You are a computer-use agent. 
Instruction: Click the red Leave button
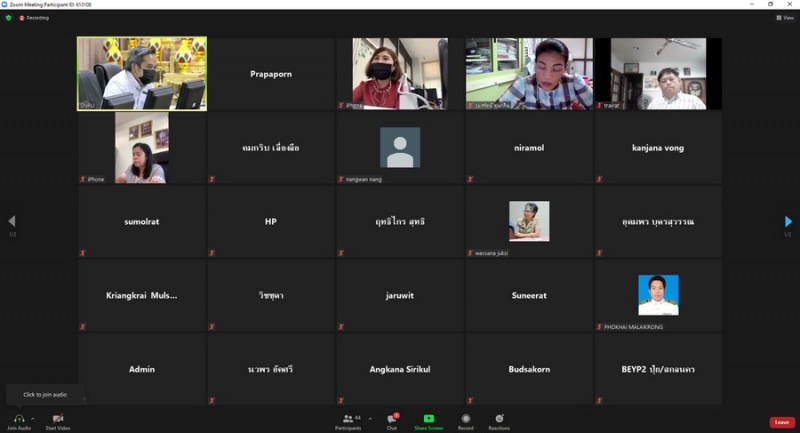[x=782, y=422]
